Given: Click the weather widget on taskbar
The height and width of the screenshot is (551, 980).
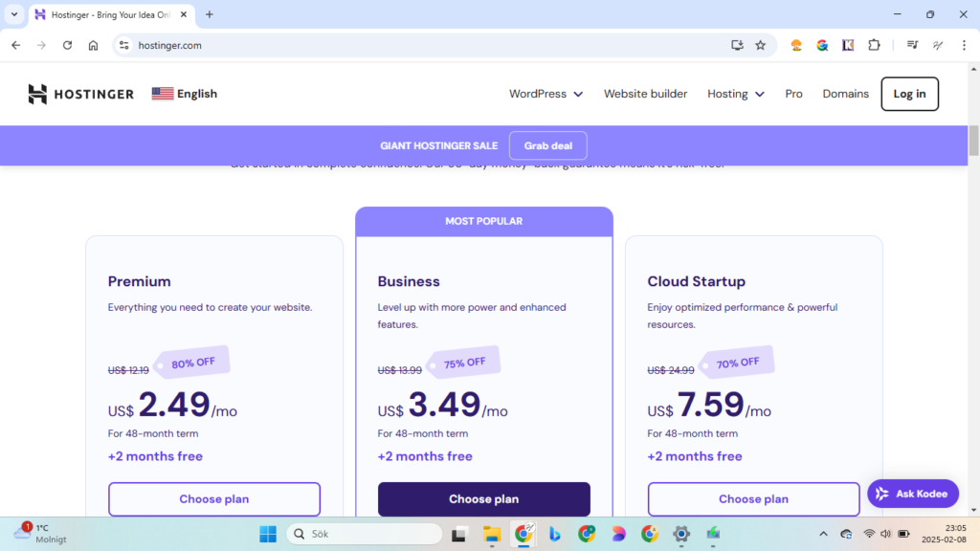Looking at the screenshot, I should 40,534.
